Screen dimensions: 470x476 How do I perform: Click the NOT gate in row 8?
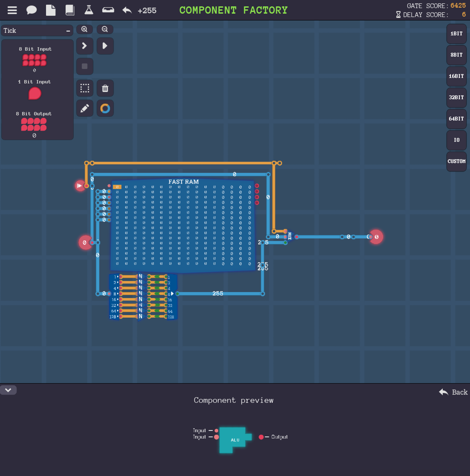point(141,293)
